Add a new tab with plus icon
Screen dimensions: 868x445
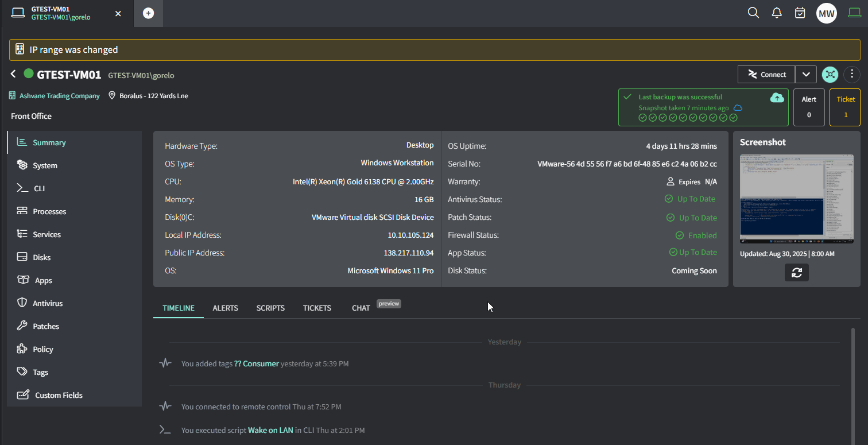[x=148, y=13]
